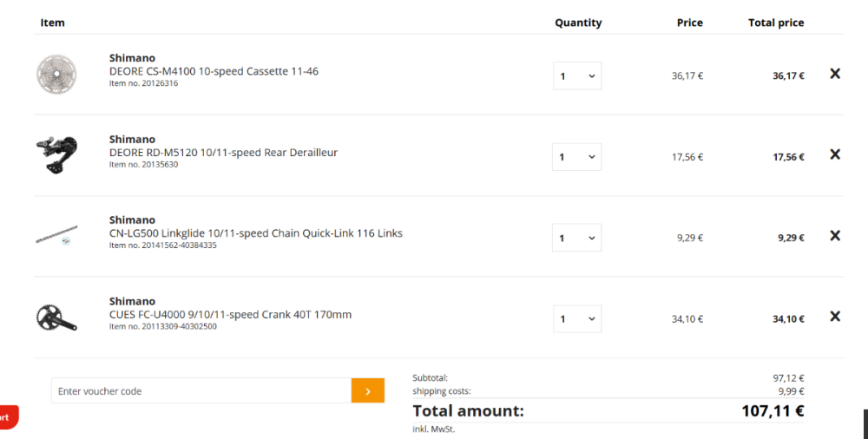Viewport: 868px width, 439px height.
Task: Remove the CUES crank from cart
Action: point(835,316)
